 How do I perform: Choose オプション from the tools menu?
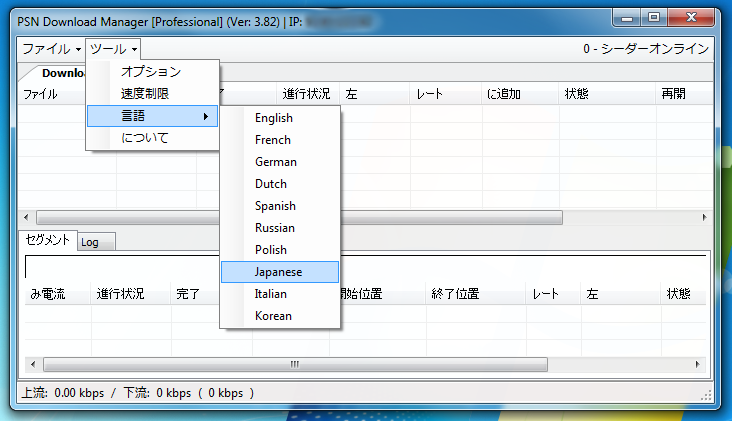click(152, 71)
